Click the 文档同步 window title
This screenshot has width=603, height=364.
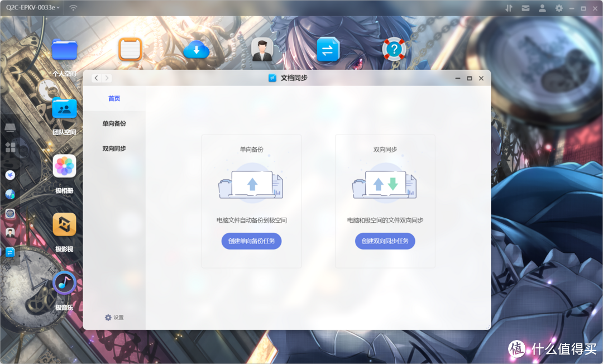click(x=294, y=78)
